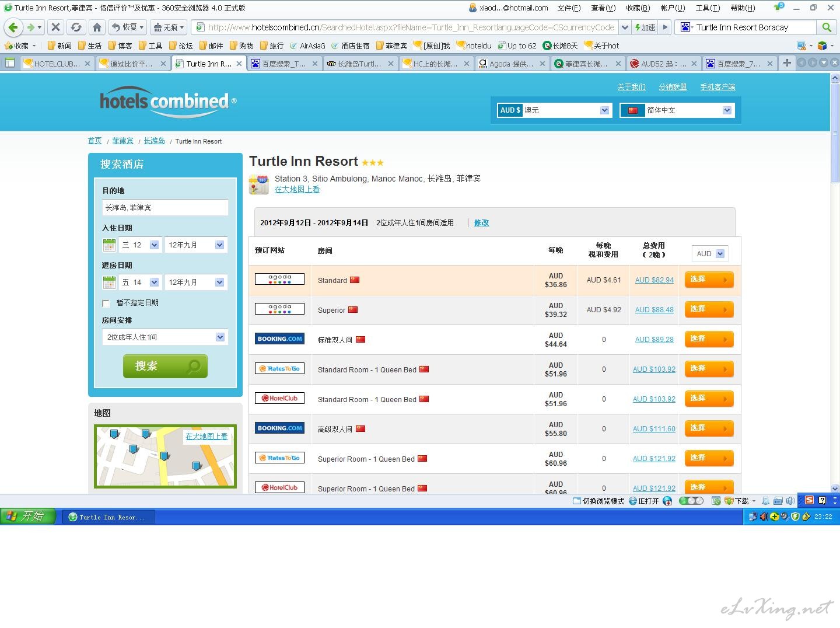
Task: Click Booking.com logo for 高级双人间
Action: pyautogui.click(x=279, y=428)
